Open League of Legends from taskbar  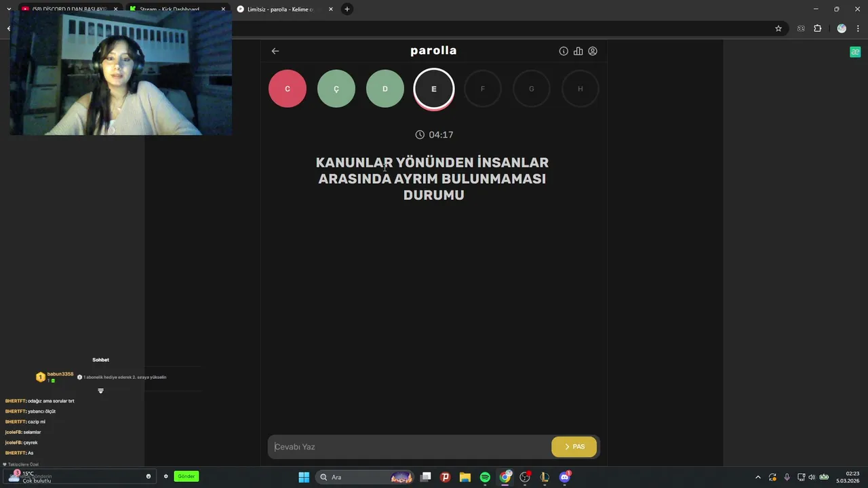pyautogui.click(x=545, y=477)
